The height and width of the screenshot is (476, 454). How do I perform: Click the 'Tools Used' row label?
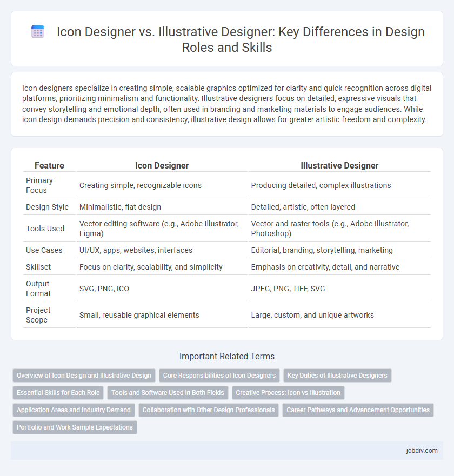point(49,229)
